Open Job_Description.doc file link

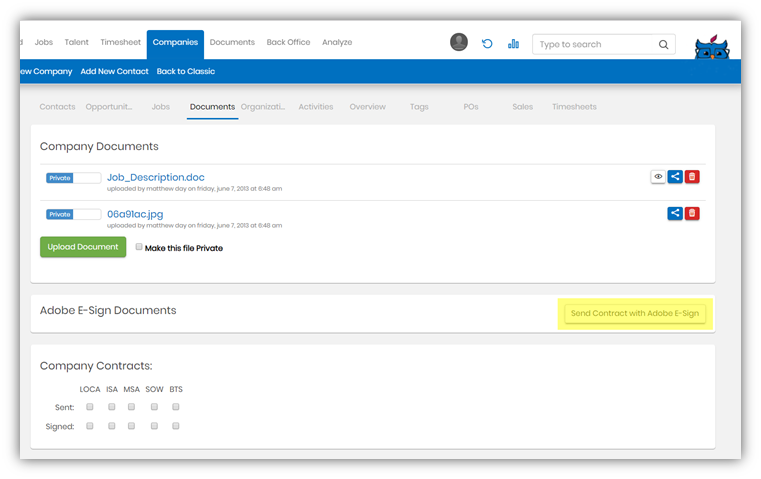(156, 178)
